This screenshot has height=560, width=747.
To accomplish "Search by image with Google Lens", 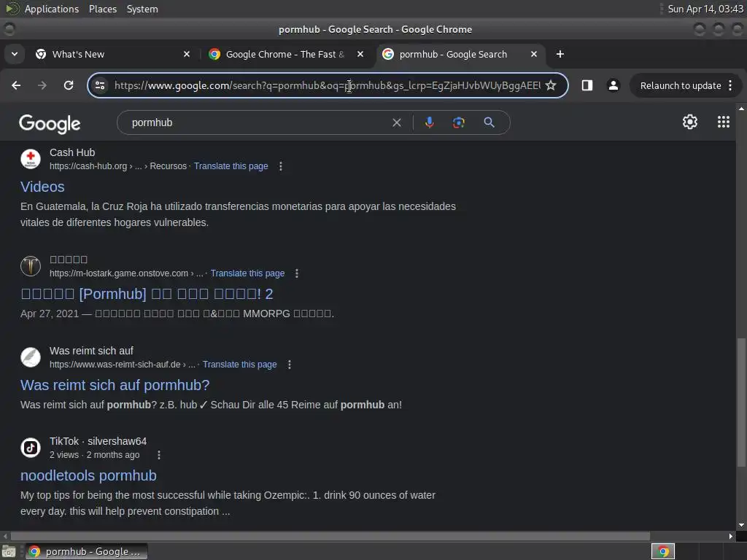I will [458, 122].
